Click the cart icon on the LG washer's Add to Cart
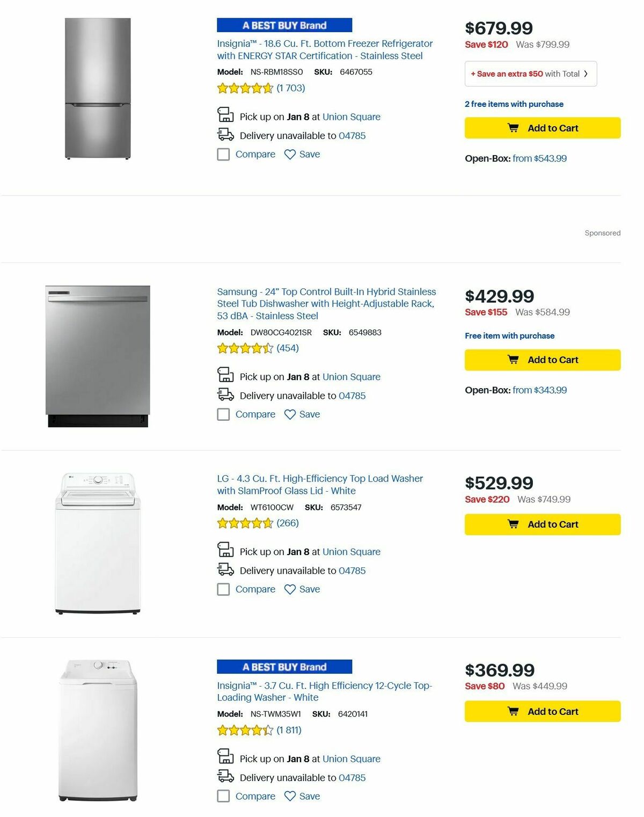The image size is (644, 817). [x=515, y=524]
